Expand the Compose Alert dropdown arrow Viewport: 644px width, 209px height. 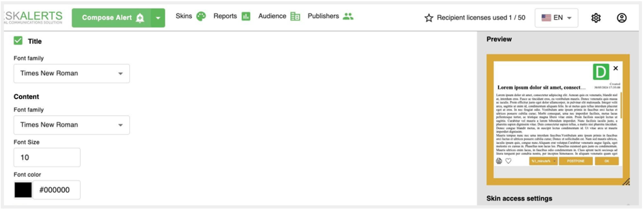pyautogui.click(x=158, y=18)
